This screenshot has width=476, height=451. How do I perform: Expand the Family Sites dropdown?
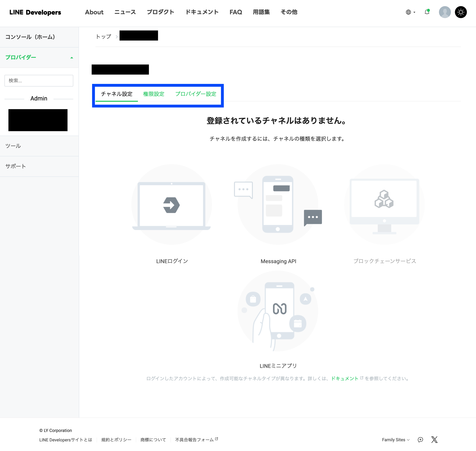pyautogui.click(x=395, y=440)
